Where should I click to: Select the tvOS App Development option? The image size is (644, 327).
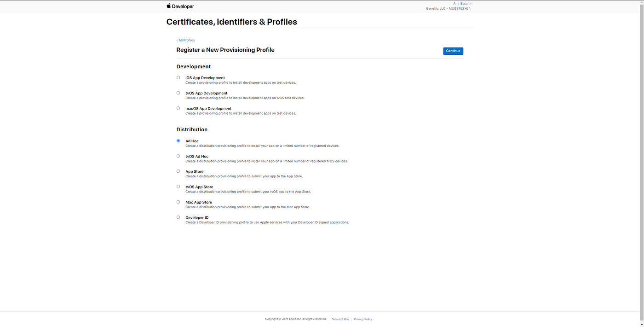point(178,93)
